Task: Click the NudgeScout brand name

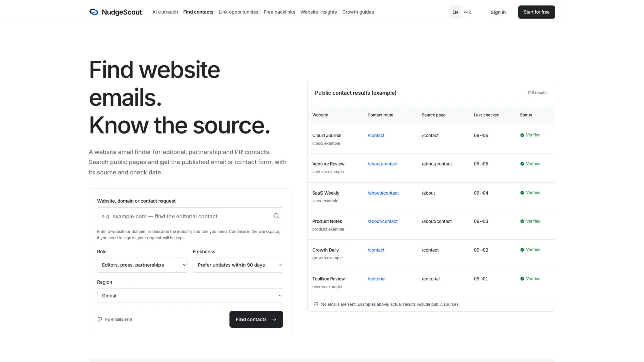Action: point(122,12)
